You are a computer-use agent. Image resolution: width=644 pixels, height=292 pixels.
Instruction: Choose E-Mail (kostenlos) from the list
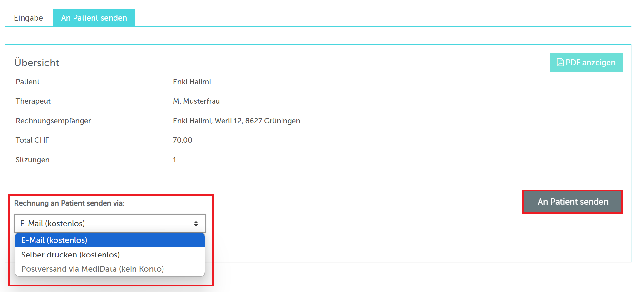pyautogui.click(x=110, y=240)
